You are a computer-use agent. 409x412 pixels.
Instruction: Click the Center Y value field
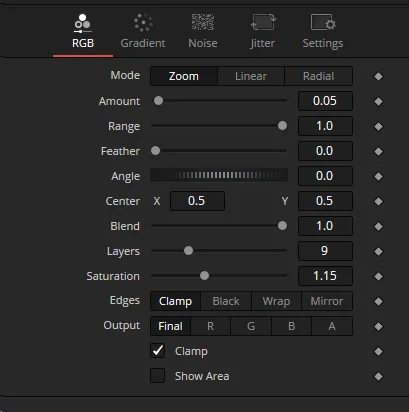click(x=325, y=201)
